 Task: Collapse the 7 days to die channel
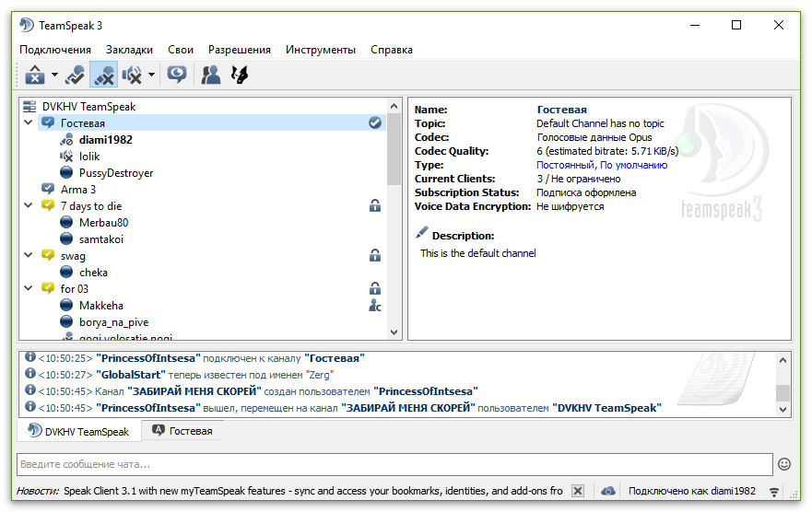pos(29,206)
